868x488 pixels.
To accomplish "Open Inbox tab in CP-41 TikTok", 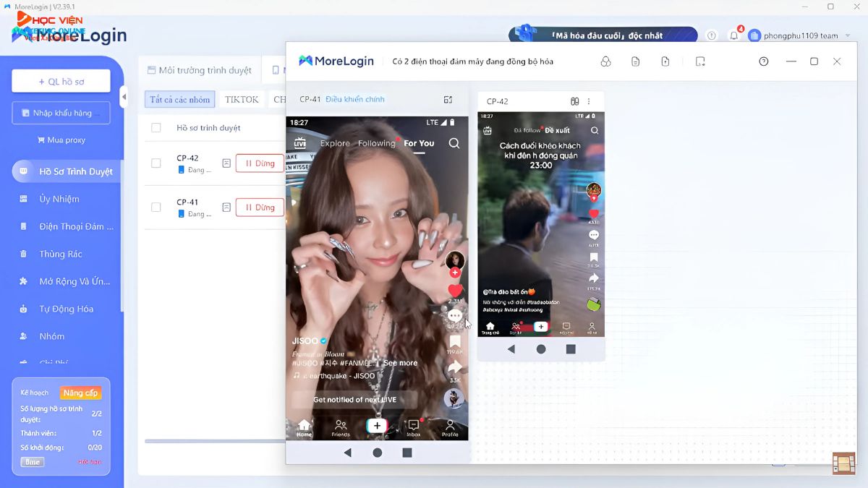I will [x=413, y=427].
